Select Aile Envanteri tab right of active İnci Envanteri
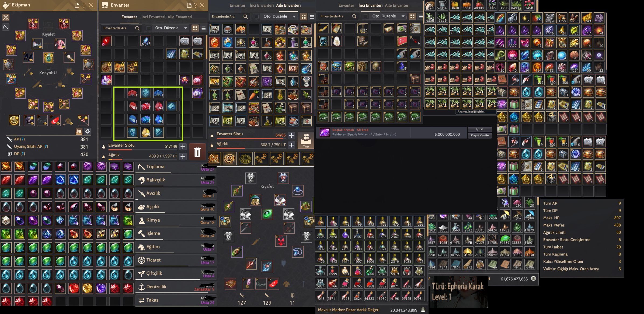The image size is (644, 314). [x=397, y=5]
